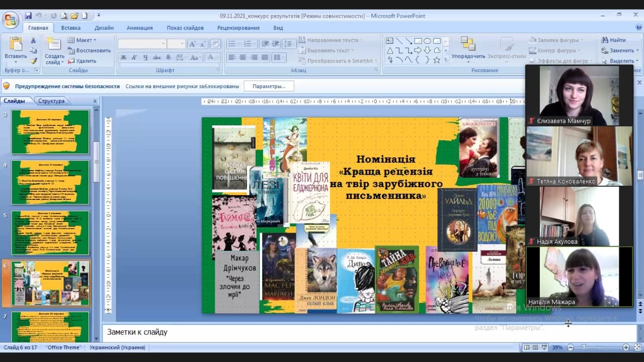Save the presentation from Quick Access toolbar
This screenshot has width=644, height=362.
pyautogui.click(x=28, y=16)
